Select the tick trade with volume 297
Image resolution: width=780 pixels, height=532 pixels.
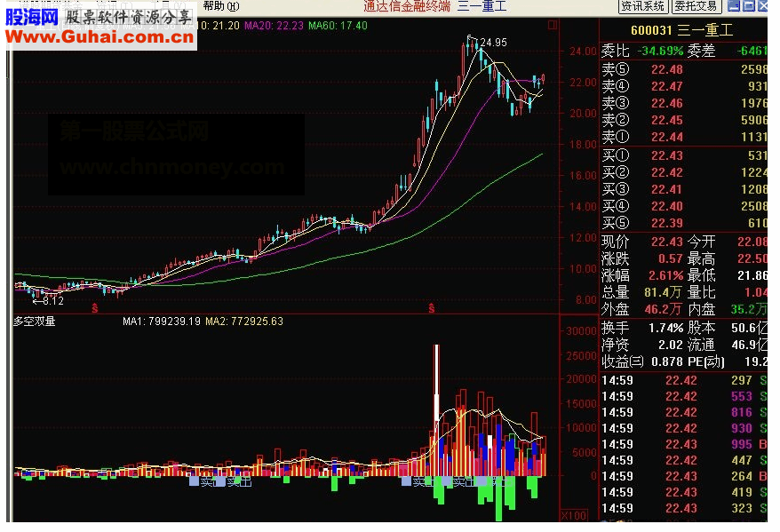click(684, 380)
